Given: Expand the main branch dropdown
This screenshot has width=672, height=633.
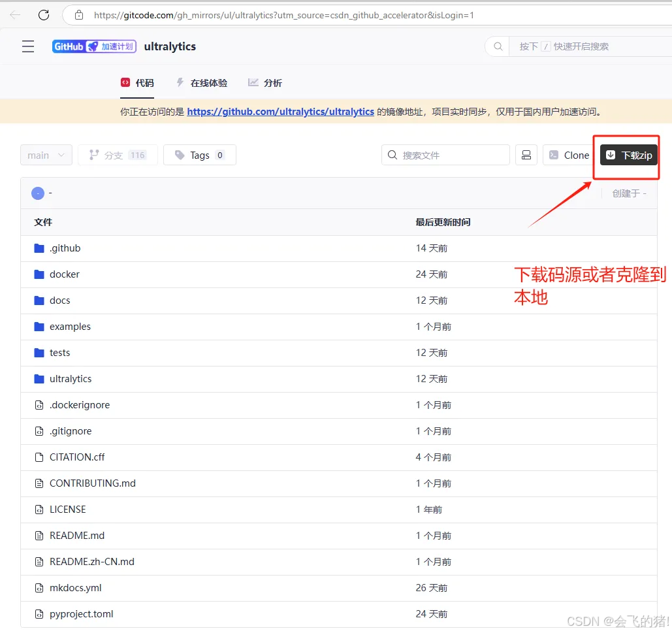Looking at the screenshot, I should [x=46, y=155].
